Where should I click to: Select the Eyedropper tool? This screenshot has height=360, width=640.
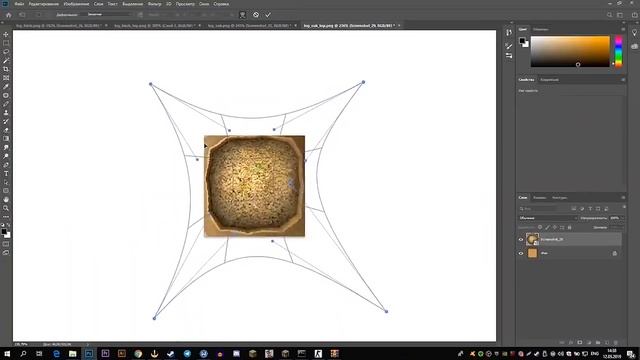pyautogui.click(x=6, y=87)
